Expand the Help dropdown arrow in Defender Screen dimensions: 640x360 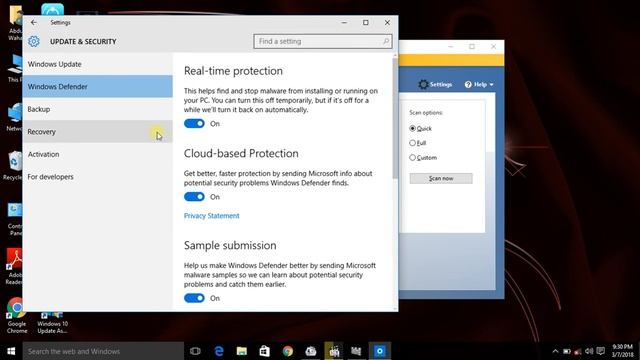coord(491,84)
